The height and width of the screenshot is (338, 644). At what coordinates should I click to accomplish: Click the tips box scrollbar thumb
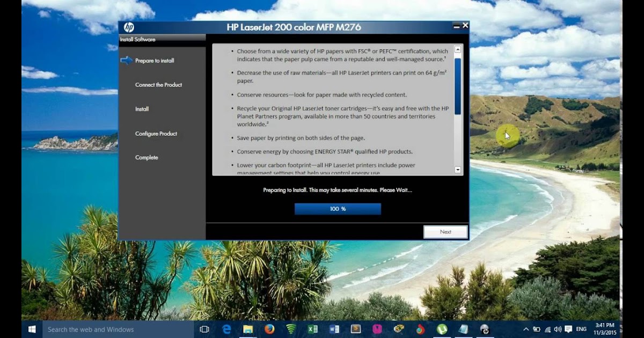tap(458, 86)
